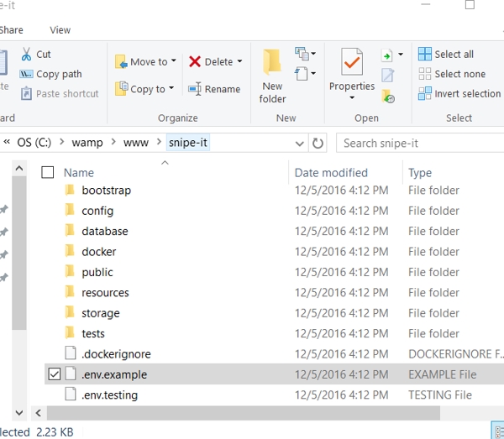Click the Rename icon
Viewport: 504px width, 439px height.
[195, 89]
